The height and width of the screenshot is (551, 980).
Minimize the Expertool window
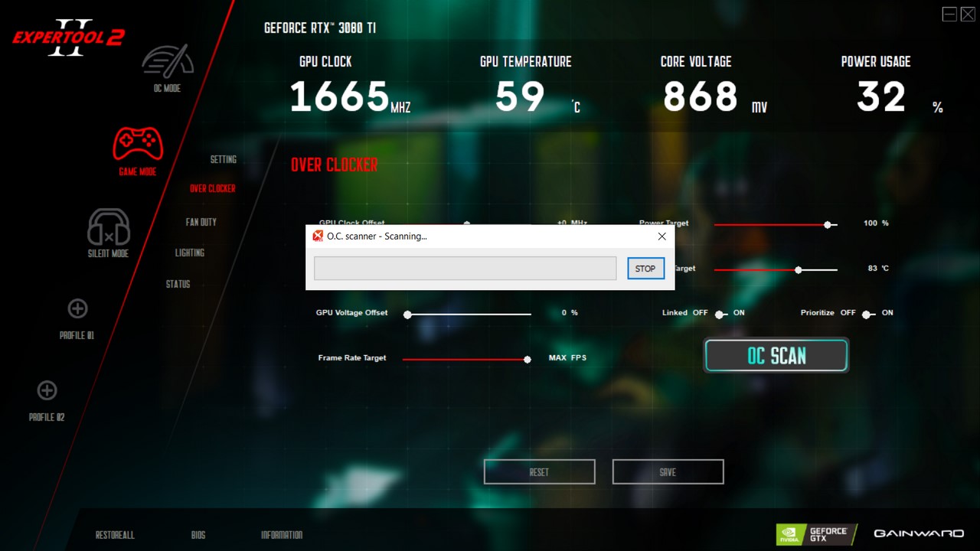coord(949,14)
